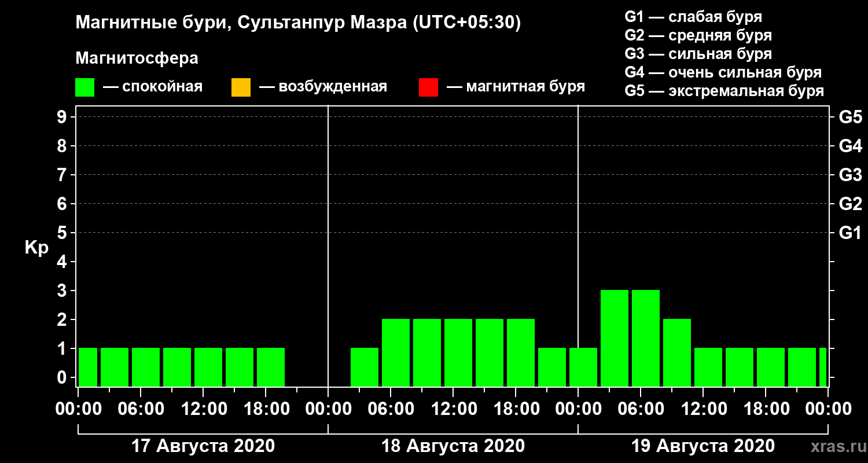Click the G1 label on right axis
The width and height of the screenshot is (868, 463).
(850, 233)
